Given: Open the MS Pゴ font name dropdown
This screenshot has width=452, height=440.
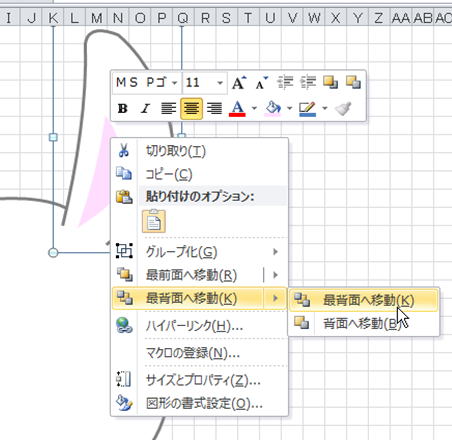Looking at the screenshot, I should coord(174,82).
